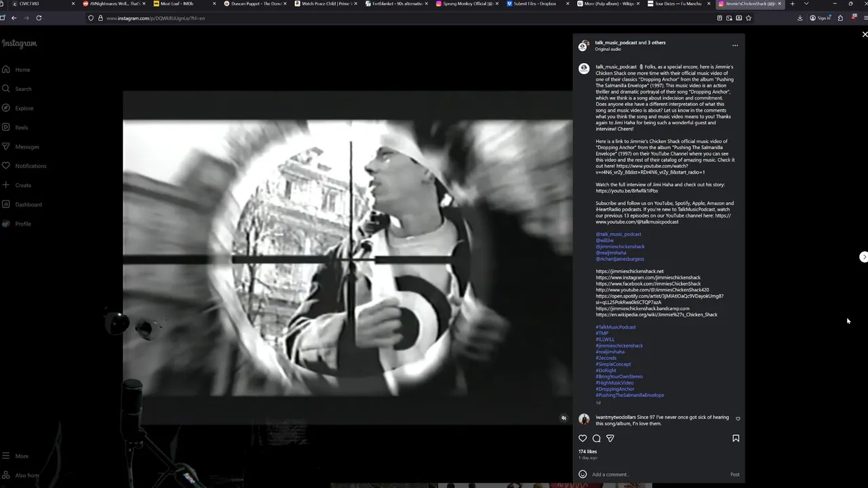Open the @jimmieschickenshack mention

click(620, 247)
